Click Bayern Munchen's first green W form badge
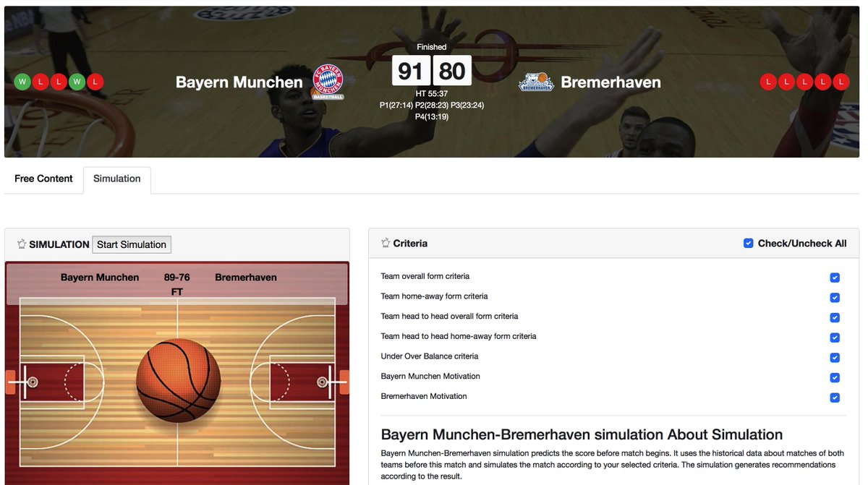The height and width of the screenshot is (485, 868). [x=22, y=82]
